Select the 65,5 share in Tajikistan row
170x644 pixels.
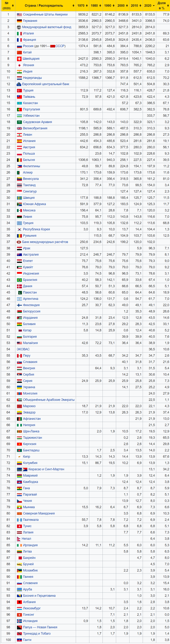coord(166,438)
